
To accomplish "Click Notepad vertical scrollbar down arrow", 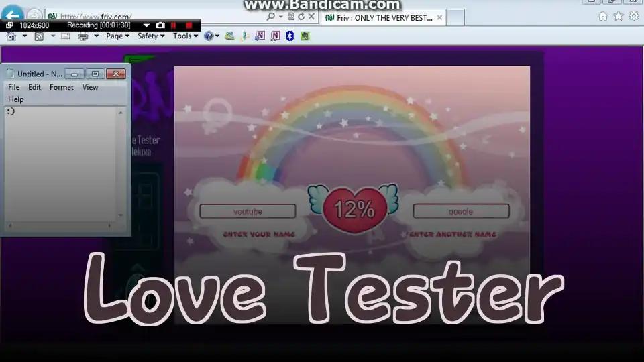I will pos(121,215).
